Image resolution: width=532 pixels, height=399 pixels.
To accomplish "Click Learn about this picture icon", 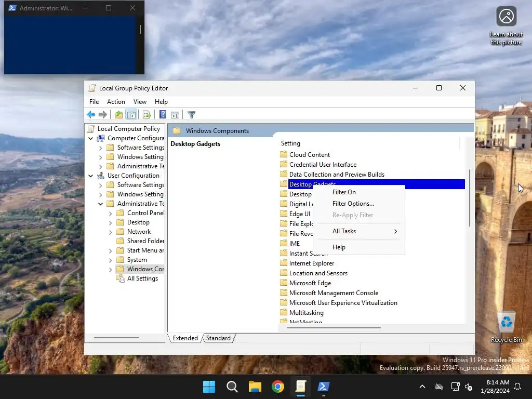I will [x=506, y=26].
